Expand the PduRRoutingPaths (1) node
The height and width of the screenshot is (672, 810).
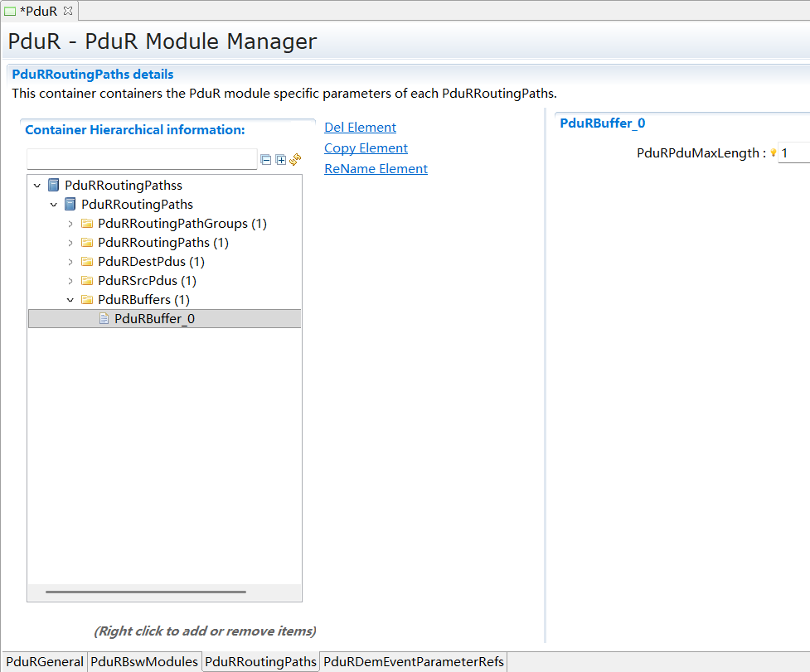click(70, 242)
